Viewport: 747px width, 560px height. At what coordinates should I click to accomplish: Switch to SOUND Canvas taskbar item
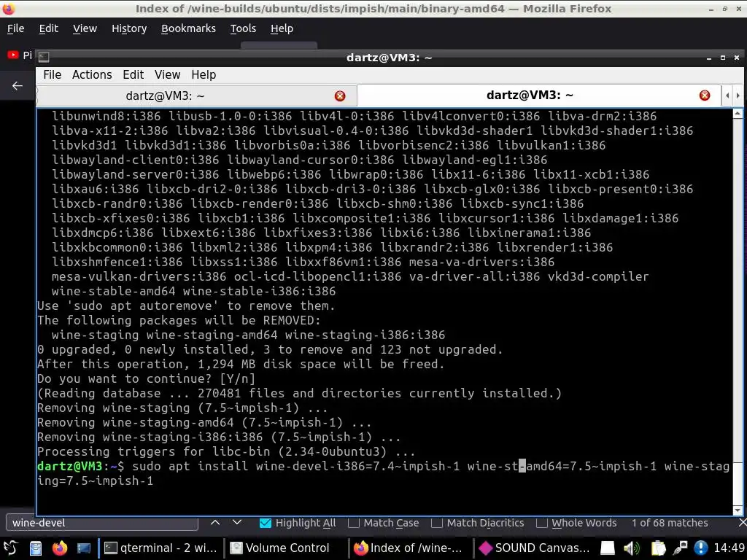pyautogui.click(x=534, y=548)
